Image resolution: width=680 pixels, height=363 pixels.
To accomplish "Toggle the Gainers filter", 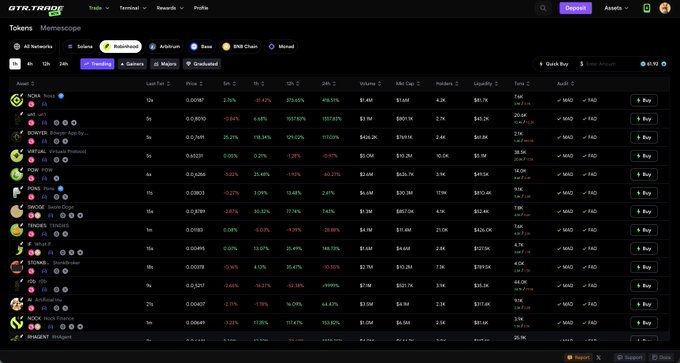I will coord(132,64).
